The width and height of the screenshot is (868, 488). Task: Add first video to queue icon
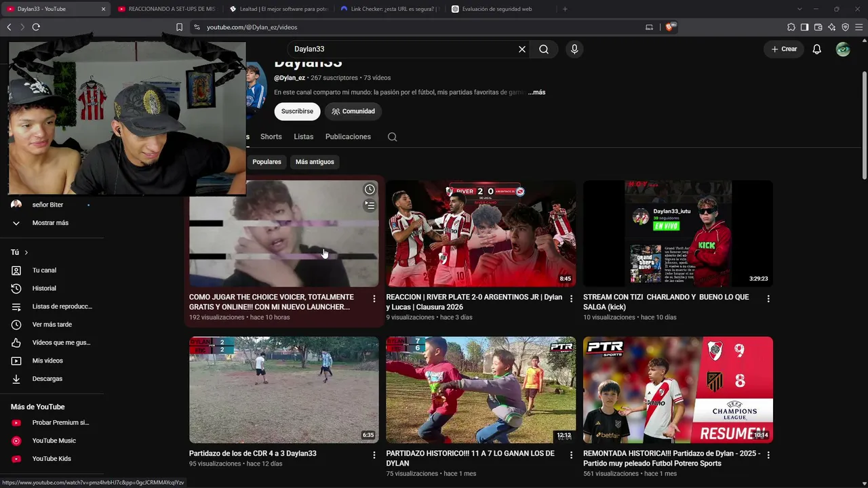370,205
